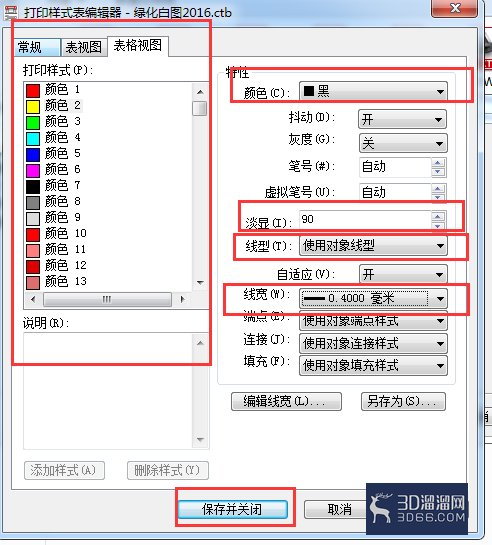The height and width of the screenshot is (545, 492).
Task: Click the horizontal scrollbar thumb
Action: (107, 299)
